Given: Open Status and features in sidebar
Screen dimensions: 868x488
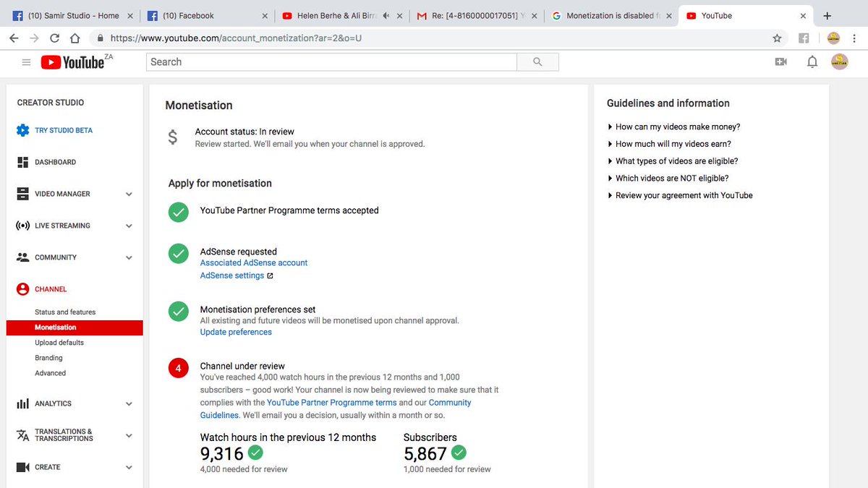Looking at the screenshot, I should (x=65, y=312).
